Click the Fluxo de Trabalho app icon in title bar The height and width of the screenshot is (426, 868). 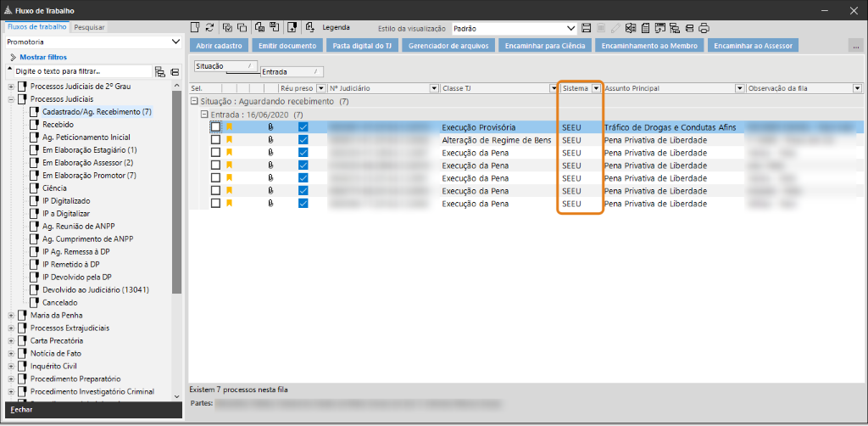(x=8, y=10)
